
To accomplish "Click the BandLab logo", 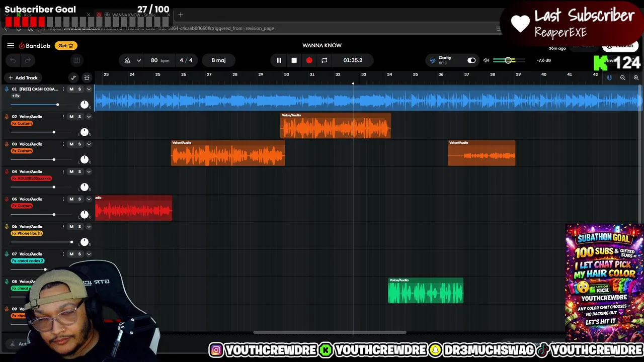I will (x=35, y=46).
